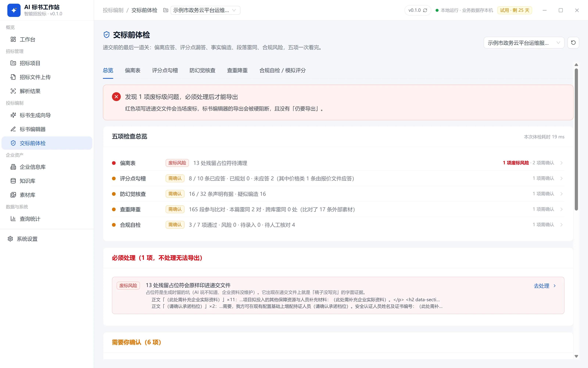Expand the 偏离表 row chevron
The image size is (588, 368).
(562, 163)
